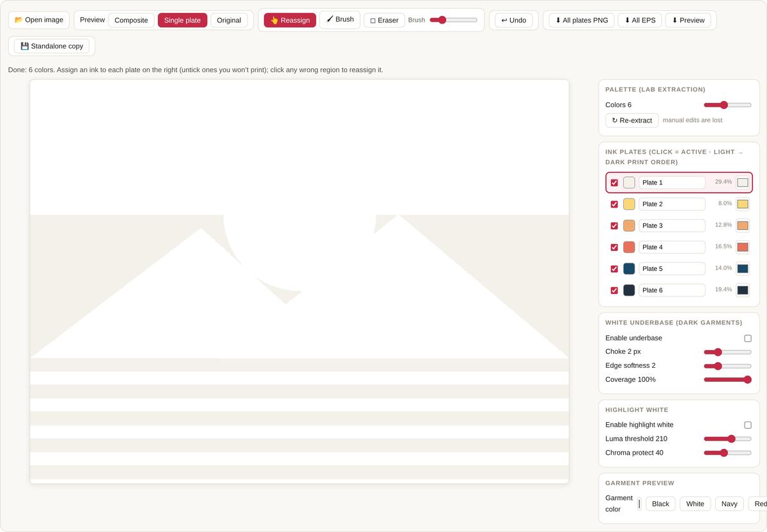This screenshot has height=532, width=767.
Task: Open an image file
Action: click(x=39, y=20)
